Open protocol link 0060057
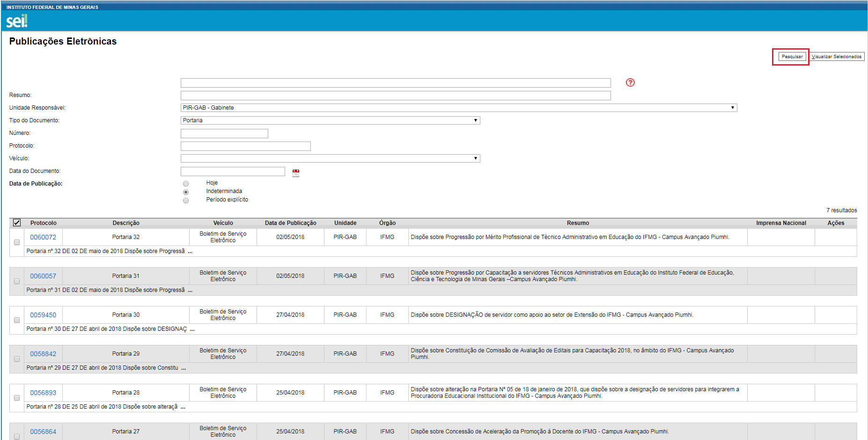 coord(43,276)
